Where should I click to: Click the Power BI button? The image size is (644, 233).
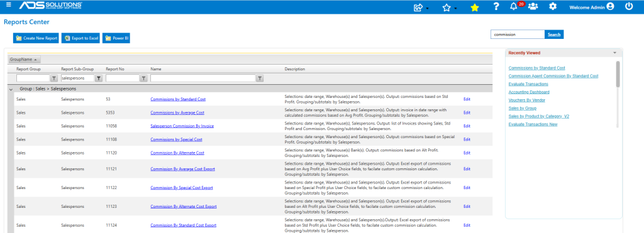(x=116, y=38)
